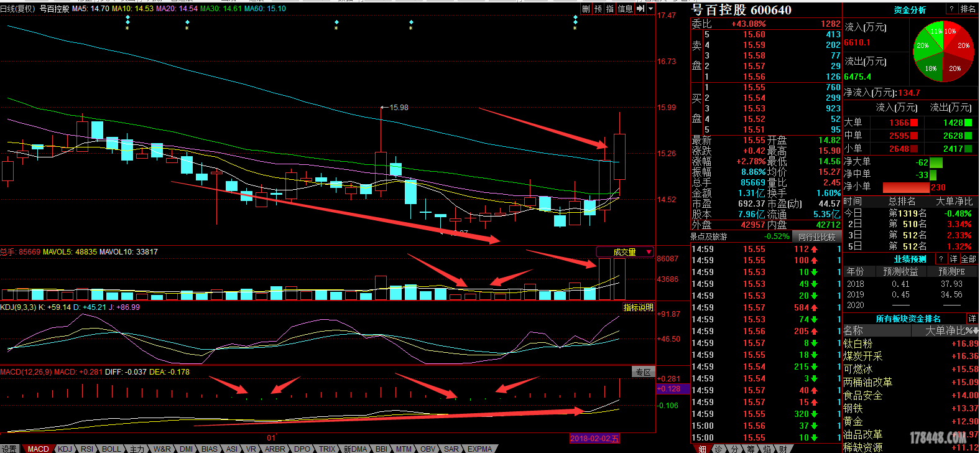Select the 诊 tab below the trade list
This screenshot has height=453, width=980.
718,449
